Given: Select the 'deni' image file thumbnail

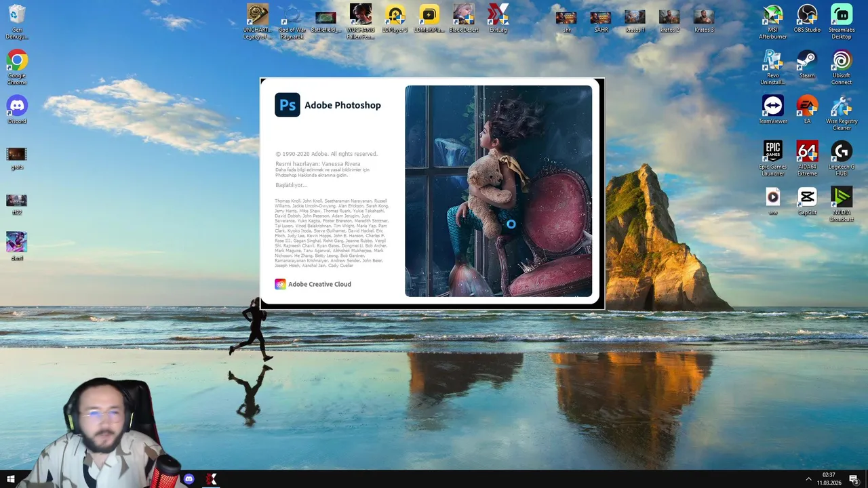Looking at the screenshot, I should tap(17, 242).
